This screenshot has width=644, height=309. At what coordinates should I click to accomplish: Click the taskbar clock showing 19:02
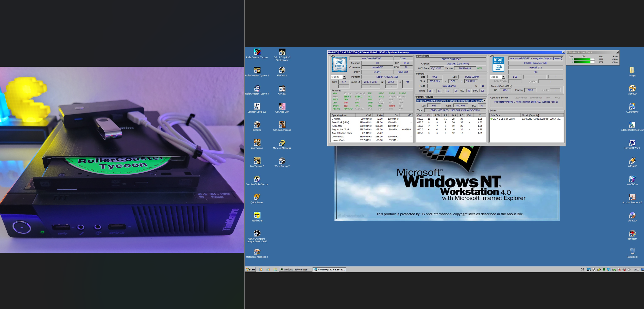pos(636,269)
